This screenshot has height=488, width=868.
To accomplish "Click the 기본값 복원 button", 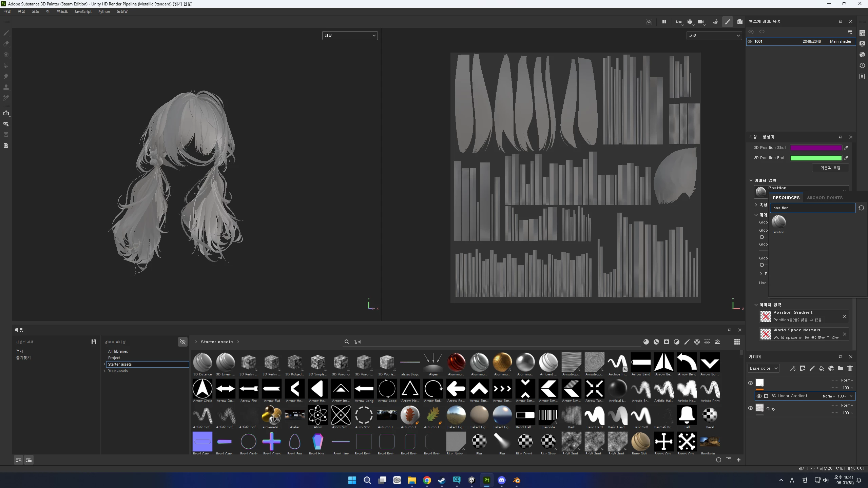I will tap(830, 168).
